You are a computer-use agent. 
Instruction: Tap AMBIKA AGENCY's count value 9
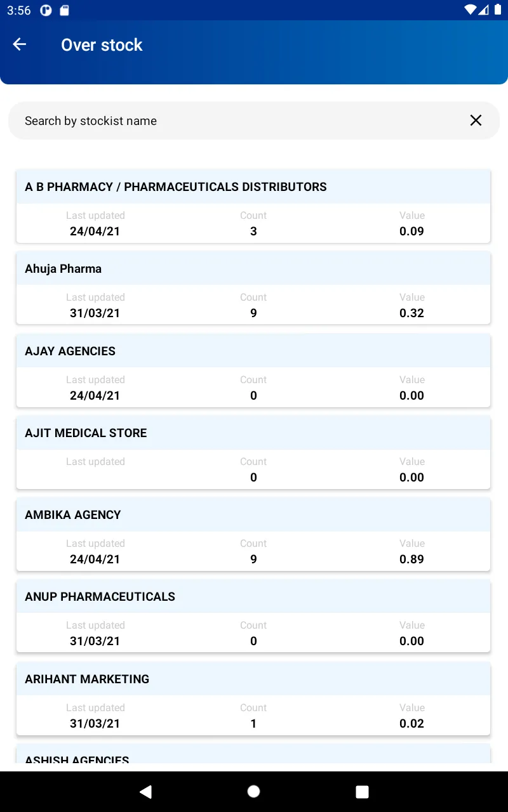253,559
